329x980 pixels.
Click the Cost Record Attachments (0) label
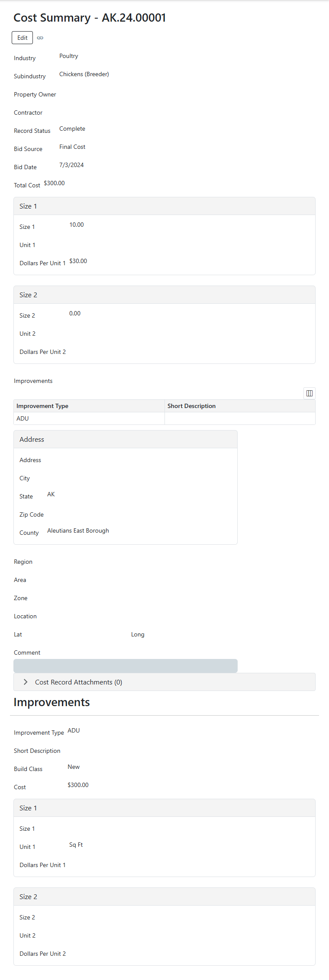coord(78,682)
